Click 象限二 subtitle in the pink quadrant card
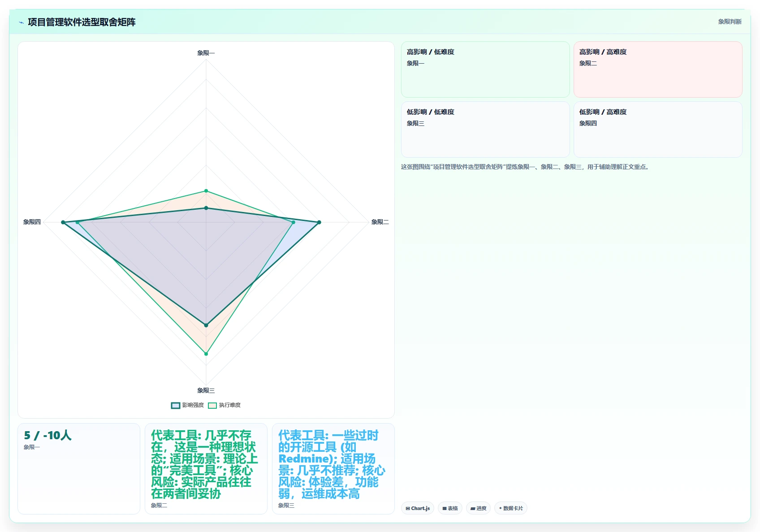This screenshot has height=532, width=760. point(588,63)
